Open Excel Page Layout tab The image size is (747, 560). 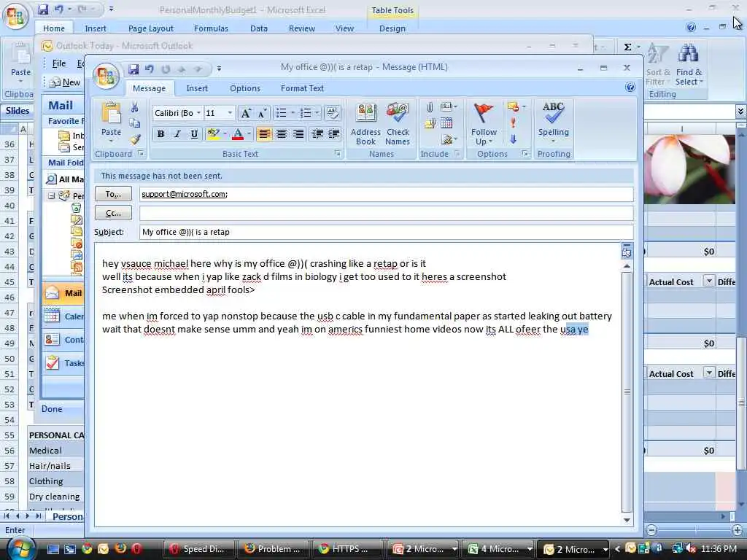150,28
